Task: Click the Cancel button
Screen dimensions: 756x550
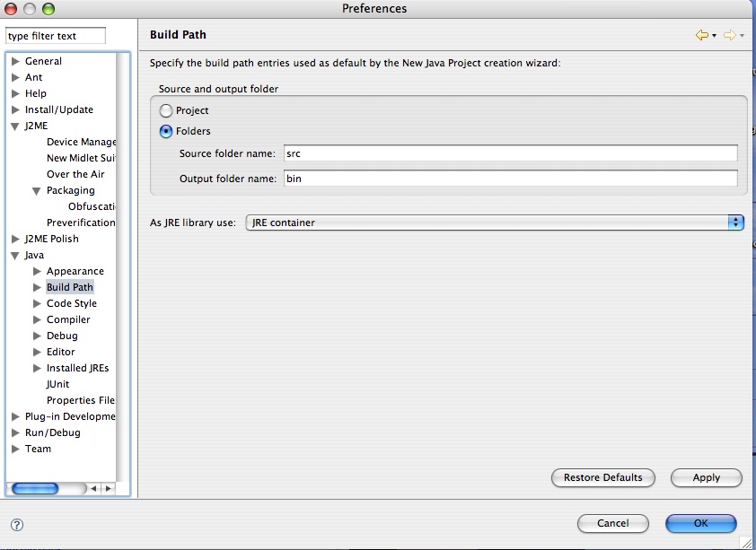Action: (612, 523)
